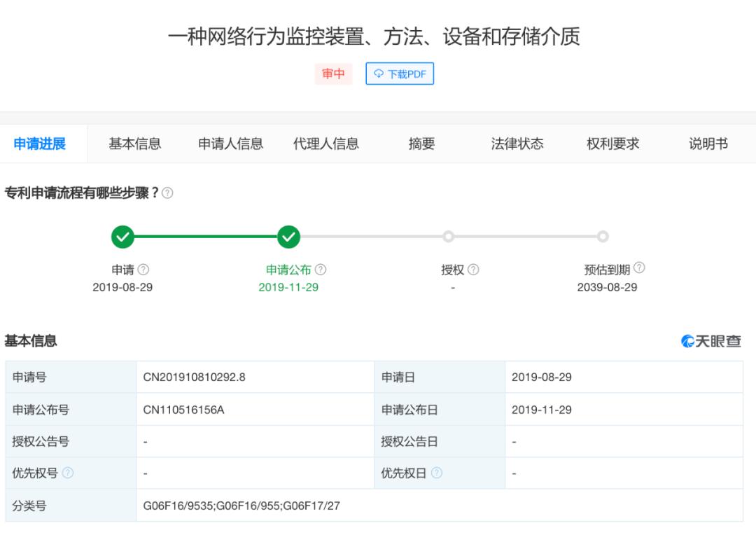756x535 pixels.
Task: Click the gray 授权 progress node
Action: pyautogui.click(x=449, y=237)
